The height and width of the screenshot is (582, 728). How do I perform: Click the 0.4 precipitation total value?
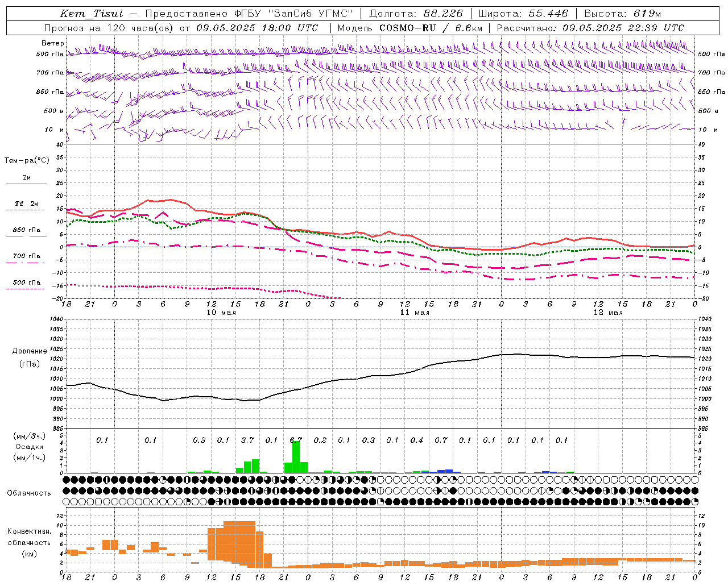[x=417, y=440]
